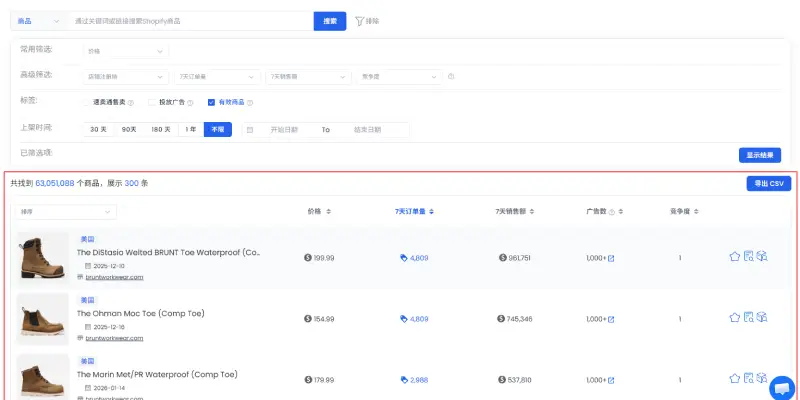Image resolution: width=800 pixels, height=400 pixels.
Task: Select 180 天 listing time option
Action: 161,130
